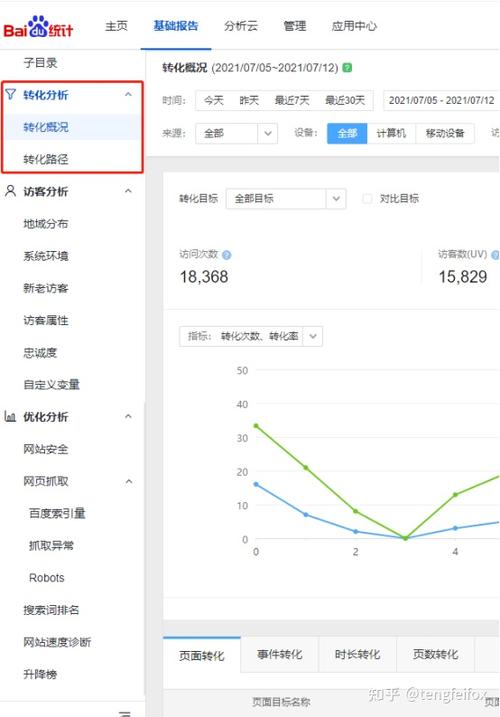Viewport: 500px width, 717px height.
Task: Click the green line point at x=0
Action: click(256, 426)
